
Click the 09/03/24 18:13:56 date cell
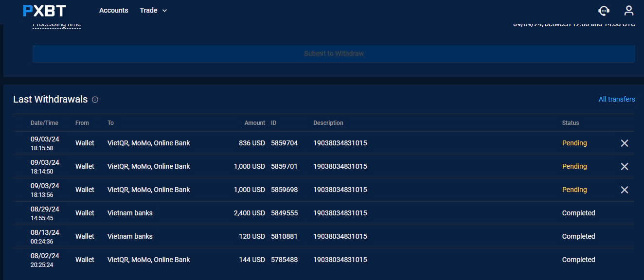pyautogui.click(x=45, y=190)
